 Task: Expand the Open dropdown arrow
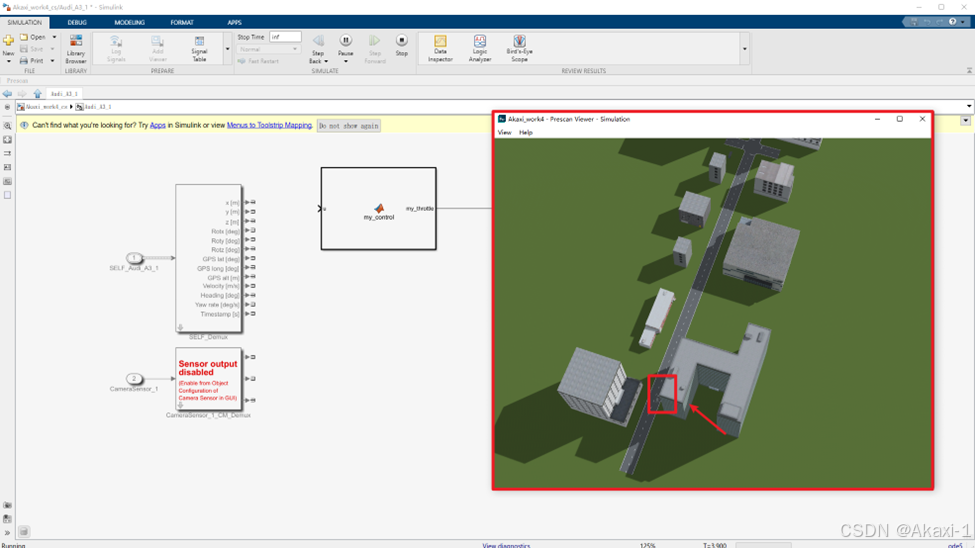point(54,37)
